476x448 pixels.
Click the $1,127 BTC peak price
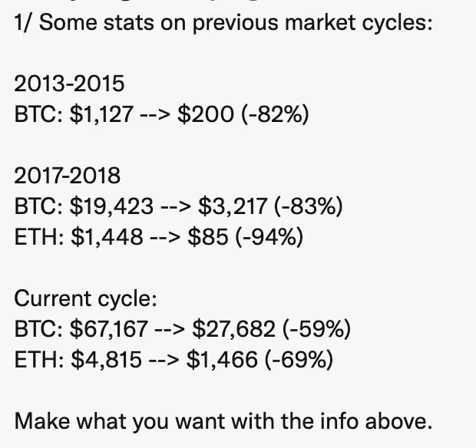pos(102,114)
